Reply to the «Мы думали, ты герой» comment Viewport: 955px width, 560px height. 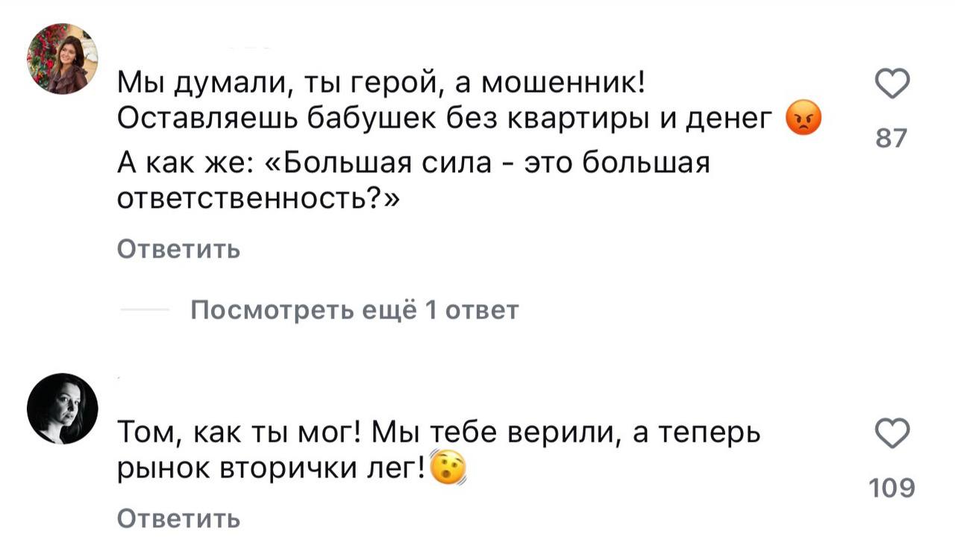pyautogui.click(x=179, y=248)
